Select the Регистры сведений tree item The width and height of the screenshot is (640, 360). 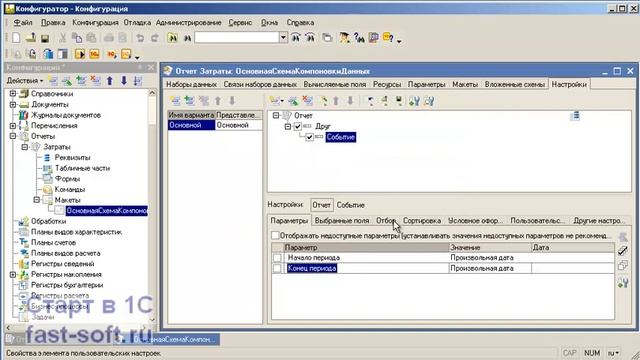[62, 264]
